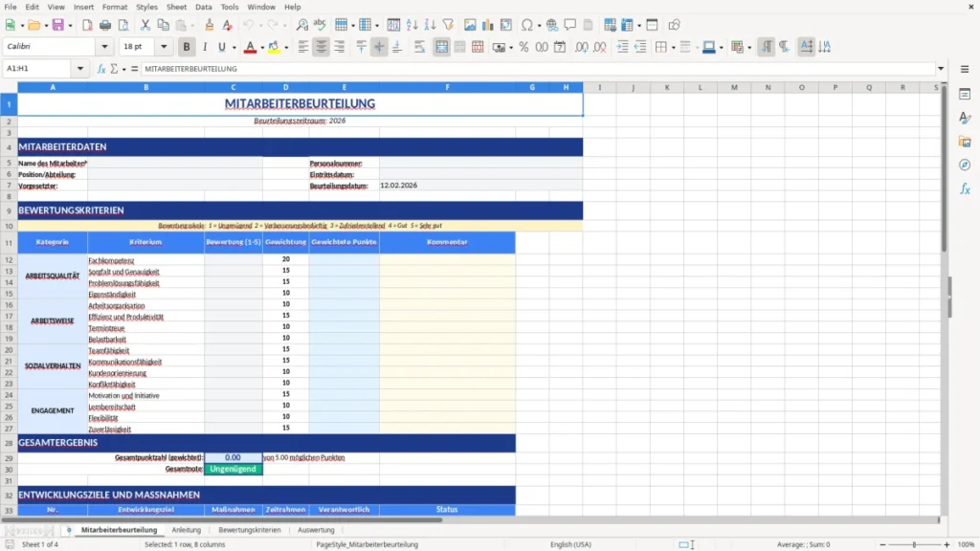The height and width of the screenshot is (551, 980).
Task: Open the sidebar Gallery panel
Action: click(965, 142)
